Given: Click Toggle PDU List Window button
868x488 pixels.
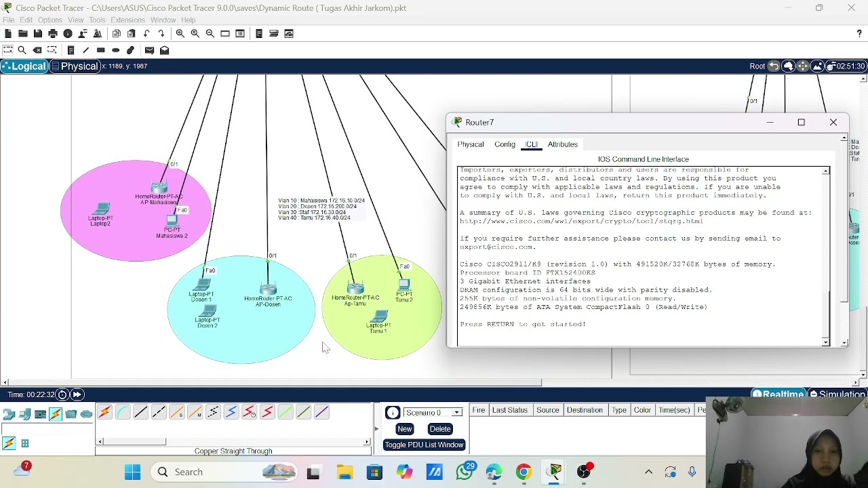Looking at the screenshot, I should coord(425,445).
